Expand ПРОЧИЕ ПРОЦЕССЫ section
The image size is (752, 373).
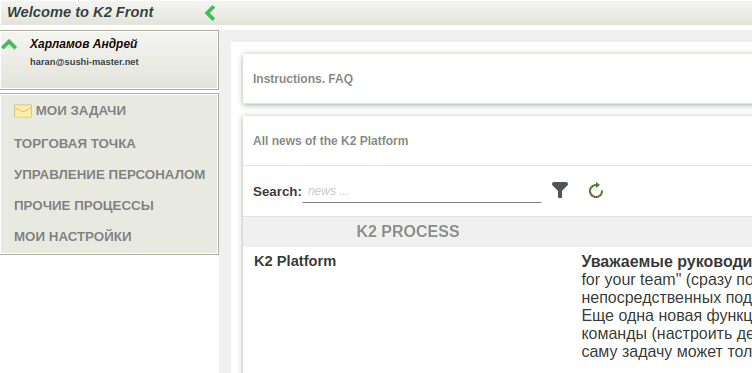click(84, 206)
